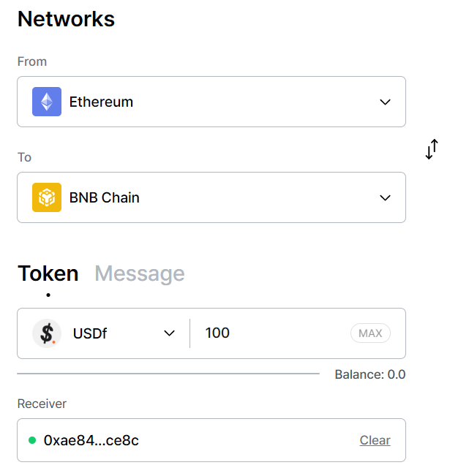Click the USDf token name label
Viewport: 450px width, 476px height.
90,333
